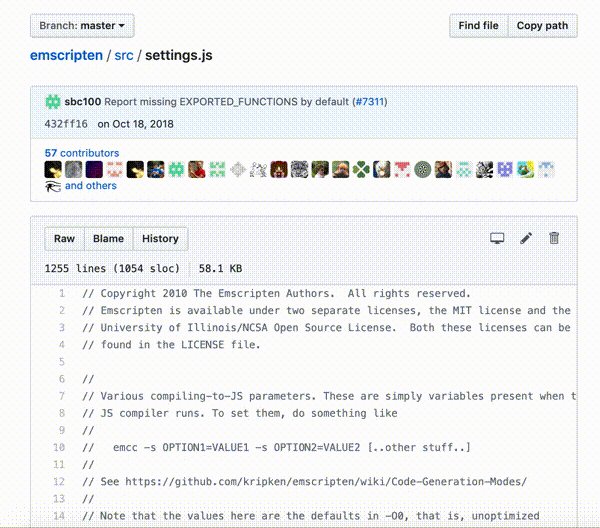Click the Copy path button

[x=542, y=26]
